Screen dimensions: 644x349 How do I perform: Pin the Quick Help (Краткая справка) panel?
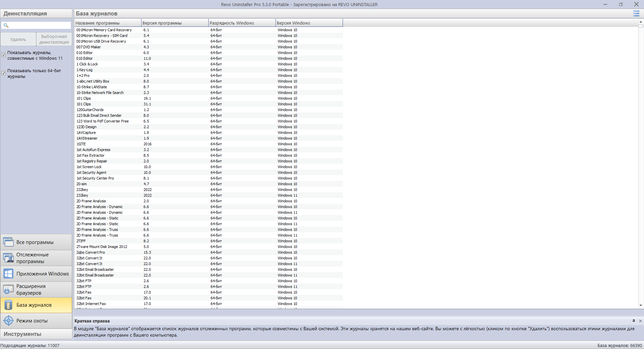pos(634,321)
